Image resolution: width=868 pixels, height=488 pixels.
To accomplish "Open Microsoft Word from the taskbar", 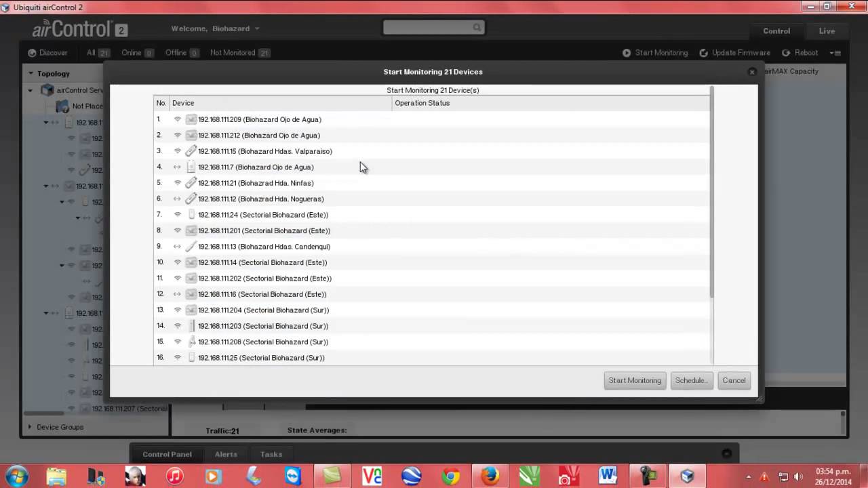I will (x=608, y=476).
